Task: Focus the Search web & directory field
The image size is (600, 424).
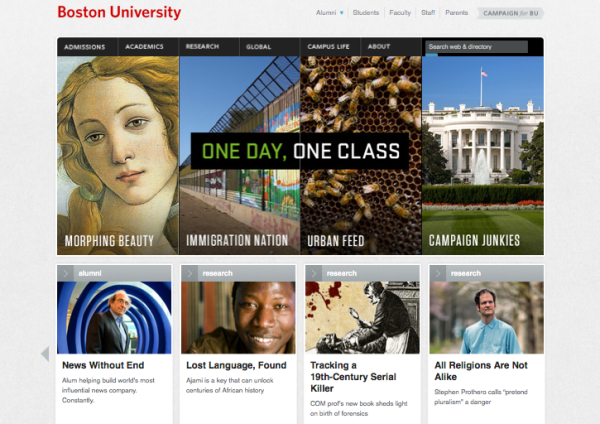Action: pos(476,47)
